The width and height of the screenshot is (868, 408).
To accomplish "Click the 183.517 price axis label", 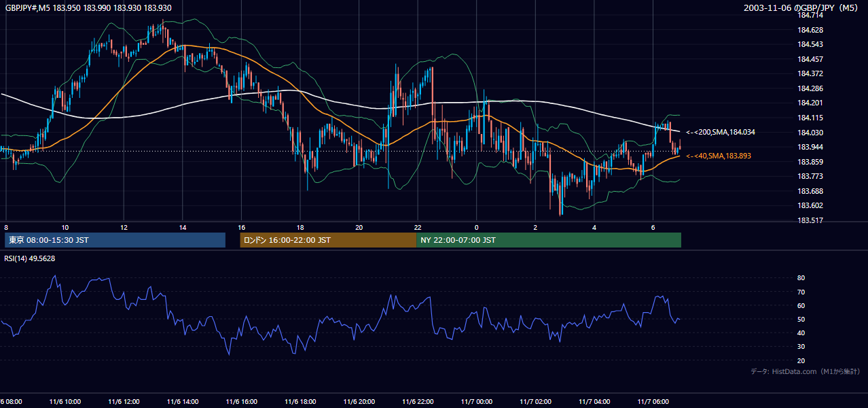I will point(810,220).
